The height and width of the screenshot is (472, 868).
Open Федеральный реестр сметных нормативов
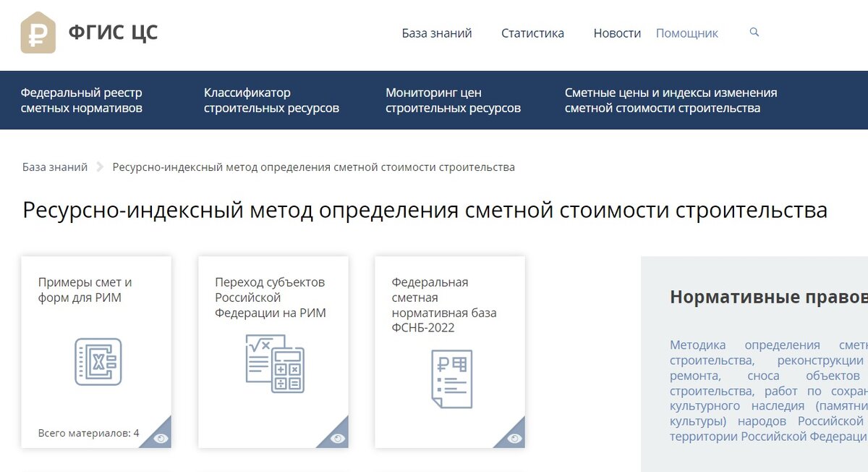tap(82, 100)
